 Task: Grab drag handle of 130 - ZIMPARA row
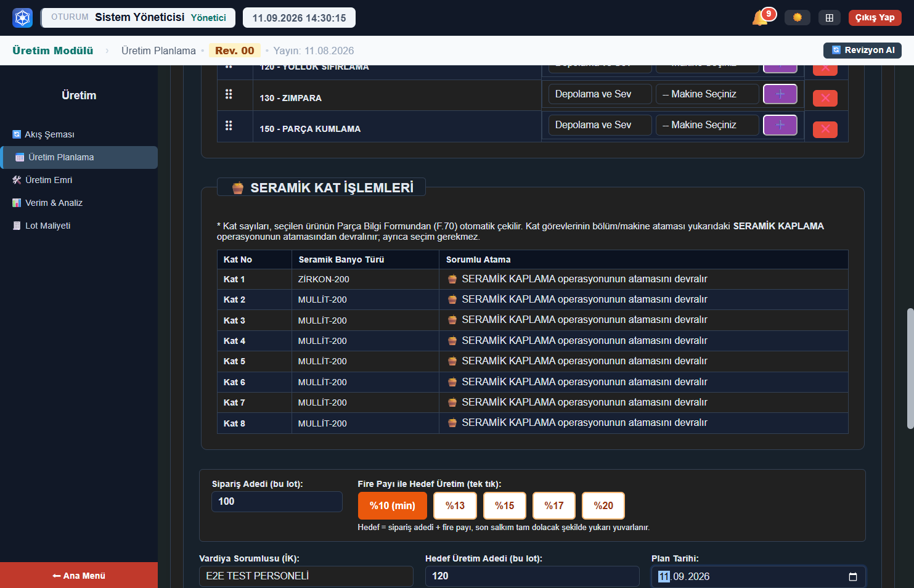(x=229, y=94)
